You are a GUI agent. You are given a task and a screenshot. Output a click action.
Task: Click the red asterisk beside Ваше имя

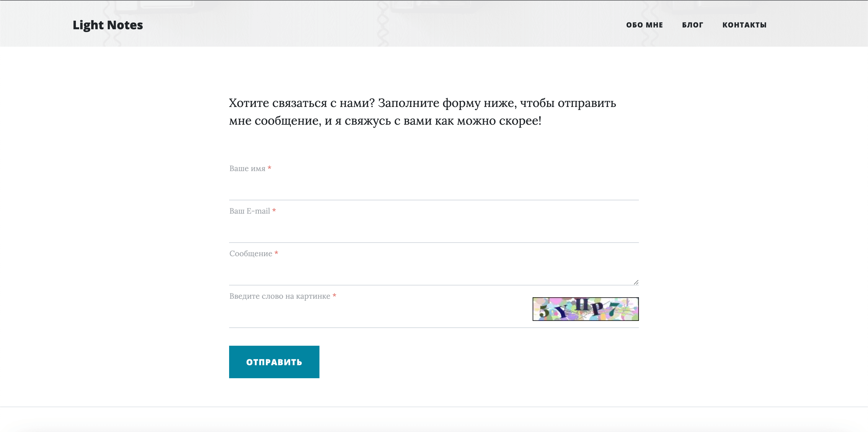point(270,168)
